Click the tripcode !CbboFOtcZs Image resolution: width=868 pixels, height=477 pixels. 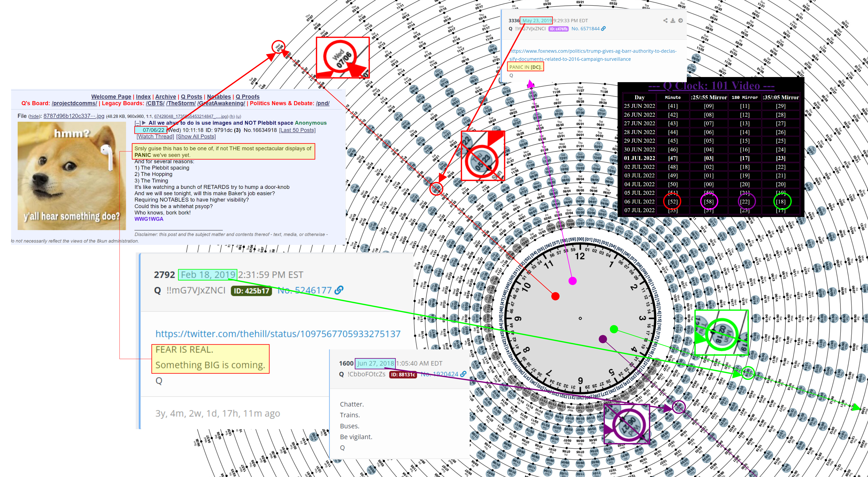point(366,374)
